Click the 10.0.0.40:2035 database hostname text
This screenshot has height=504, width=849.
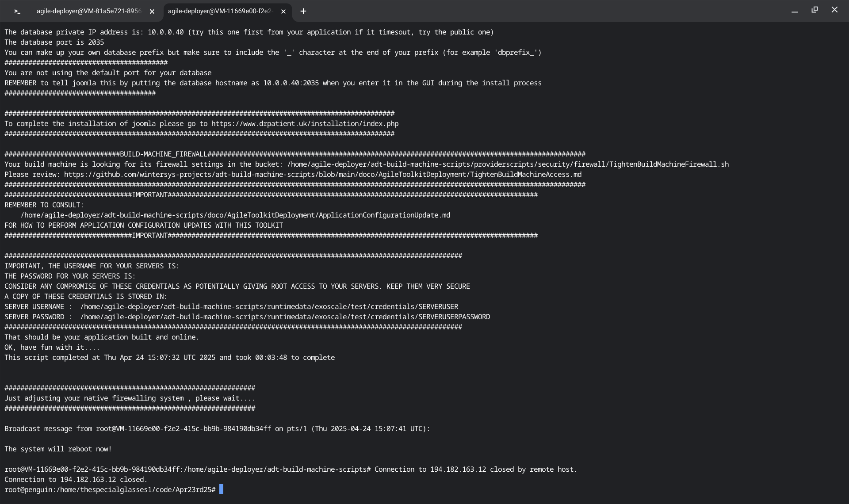click(x=291, y=83)
